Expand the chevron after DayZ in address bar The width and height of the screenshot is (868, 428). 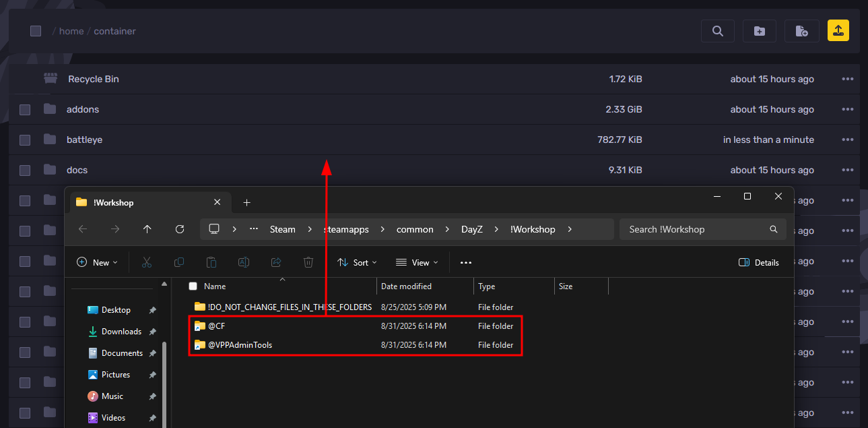coord(496,229)
